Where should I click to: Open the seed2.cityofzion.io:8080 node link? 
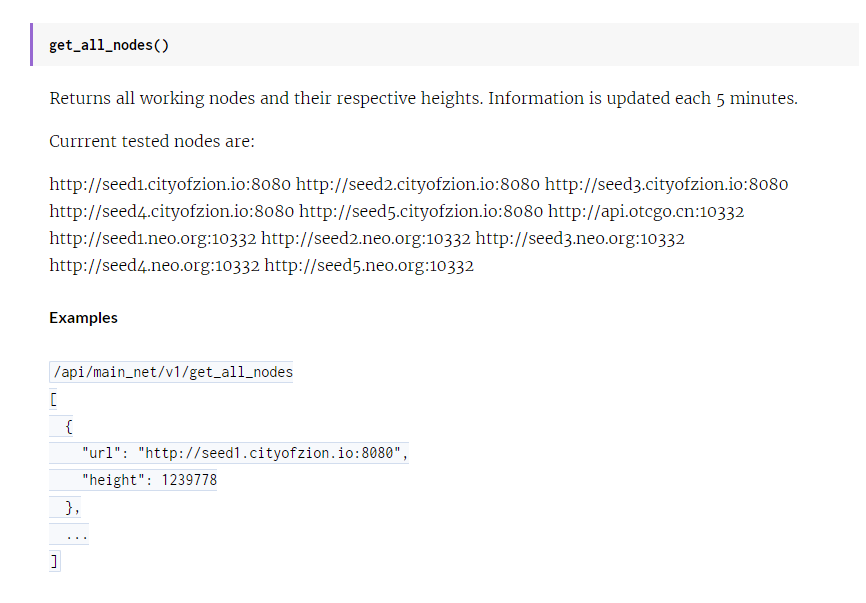[418, 185]
